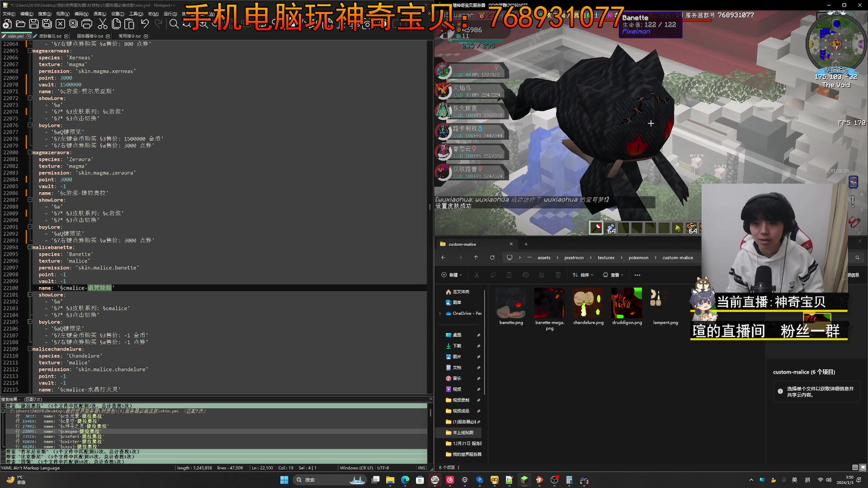
Task: Click the details pane view icon at bottom right
Action: click(x=855, y=467)
